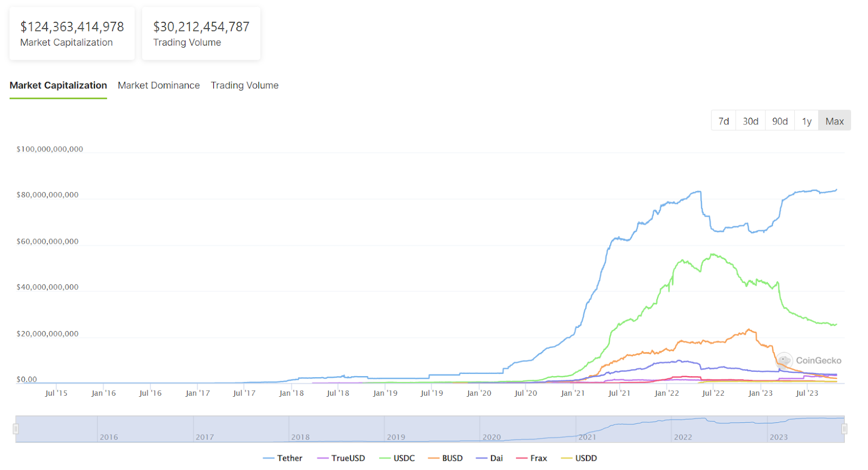Click the $30,212,454,787 trading volume value
Screen dimensions: 868x470
[x=201, y=27]
